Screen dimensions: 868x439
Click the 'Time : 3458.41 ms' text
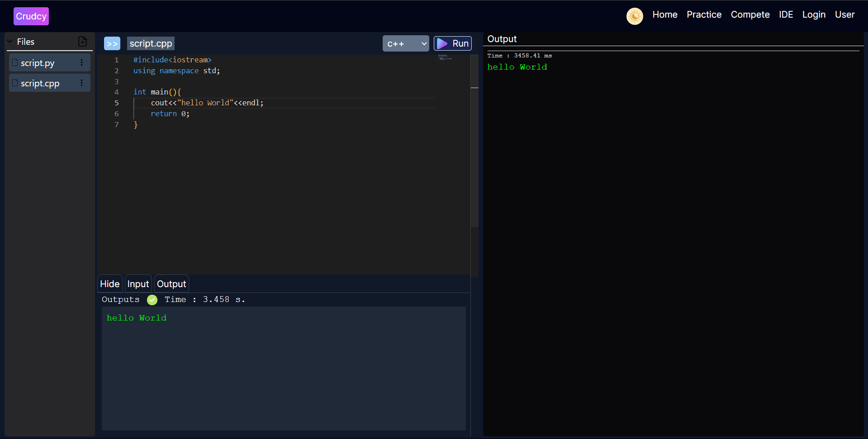point(519,56)
